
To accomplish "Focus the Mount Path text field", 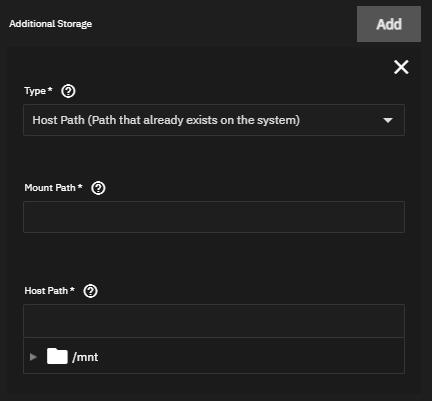I will click(214, 217).
